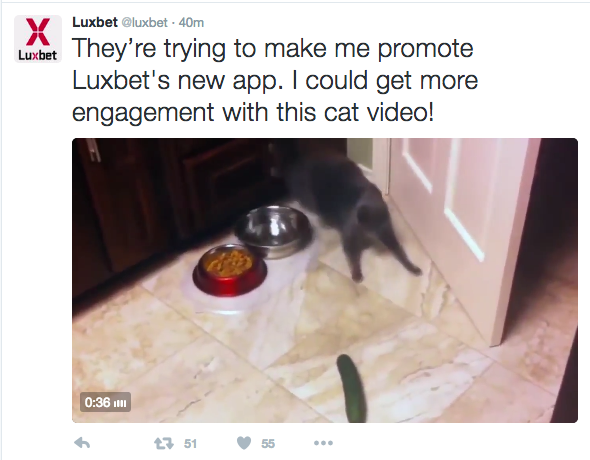Click the 0:36 video duration badge
The width and height of the screenshot is (590, 460).
(105, 402)
